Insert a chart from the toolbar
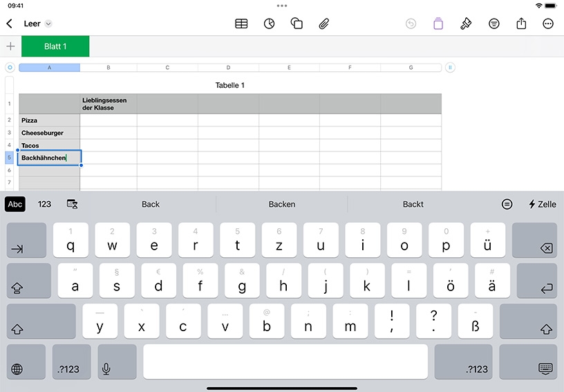 269,24
